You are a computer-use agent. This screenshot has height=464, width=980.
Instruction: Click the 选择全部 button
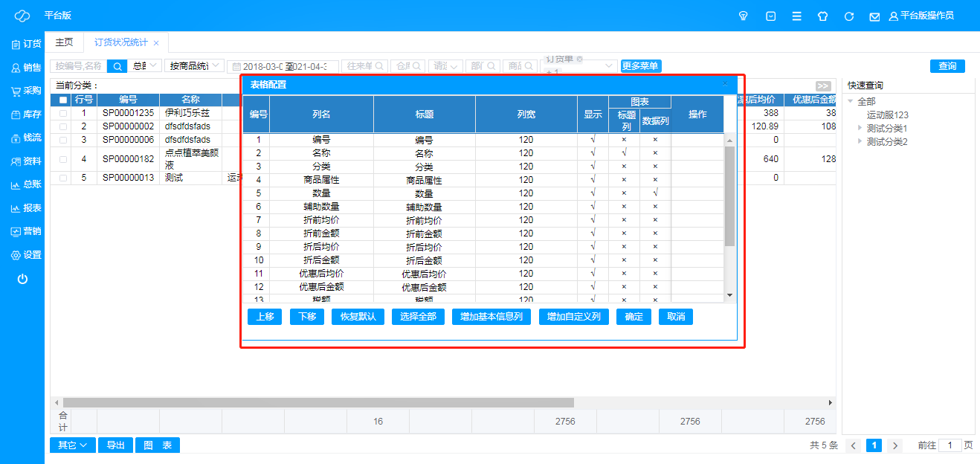click(418, 317)
